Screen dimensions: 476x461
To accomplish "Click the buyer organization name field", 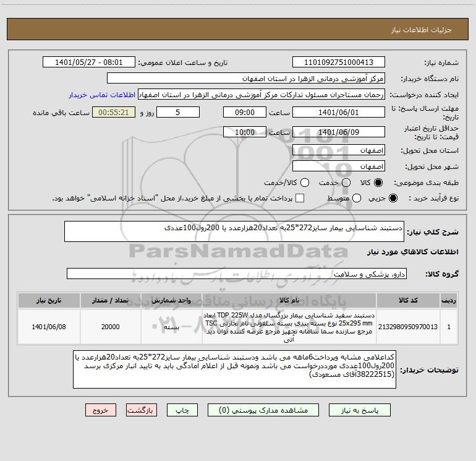I will (x=246, y=79).
